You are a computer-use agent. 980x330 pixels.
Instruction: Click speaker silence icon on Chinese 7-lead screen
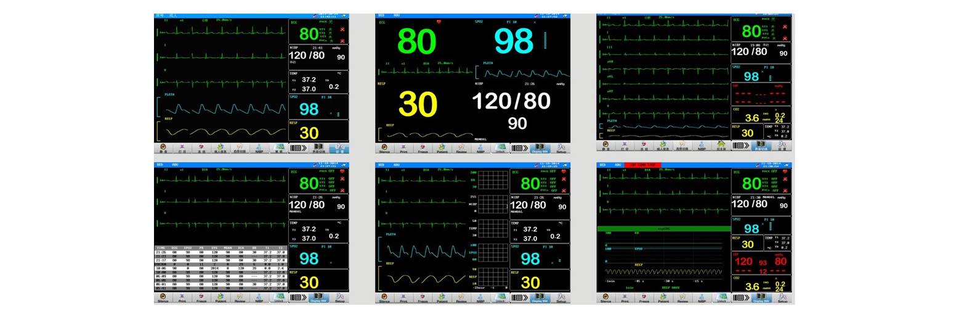coord(605,146)
